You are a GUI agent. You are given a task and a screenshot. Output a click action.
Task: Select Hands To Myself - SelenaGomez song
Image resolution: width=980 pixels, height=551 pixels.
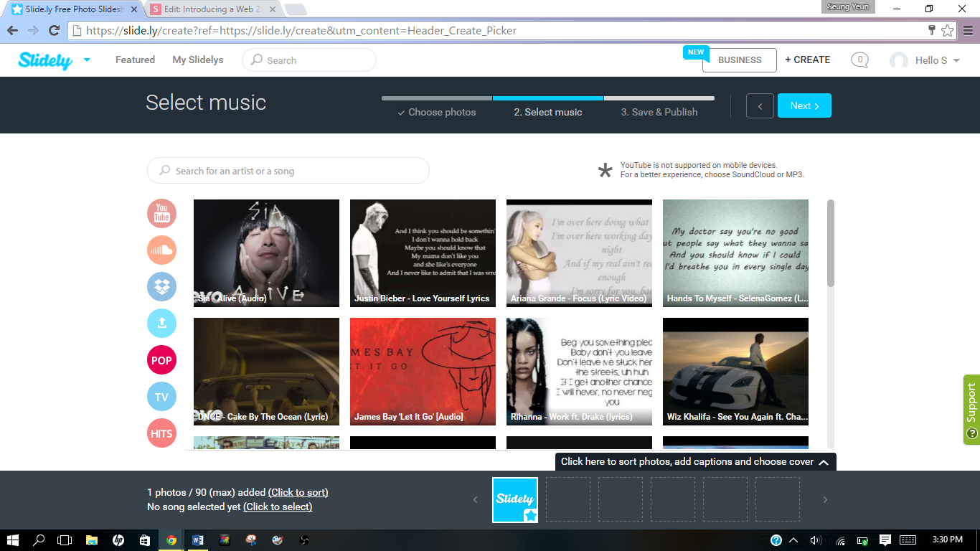(x=735, y=253)
